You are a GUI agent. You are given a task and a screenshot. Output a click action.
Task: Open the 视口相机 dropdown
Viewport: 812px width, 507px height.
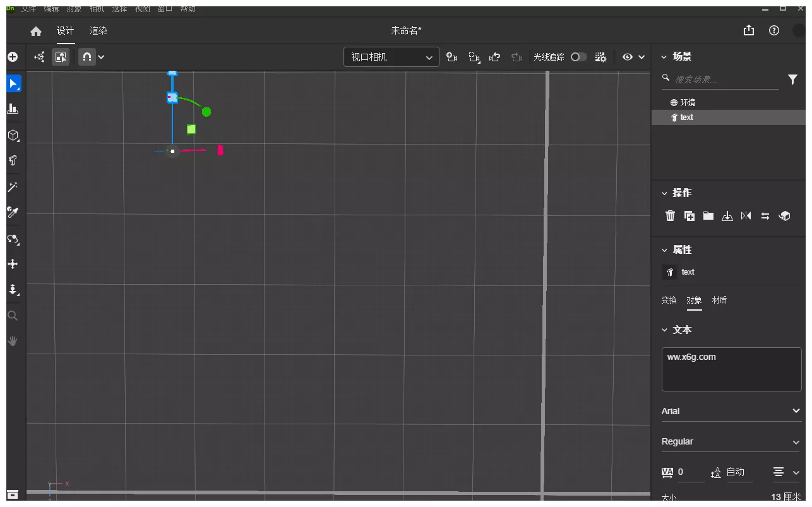(x=391, y=57)
